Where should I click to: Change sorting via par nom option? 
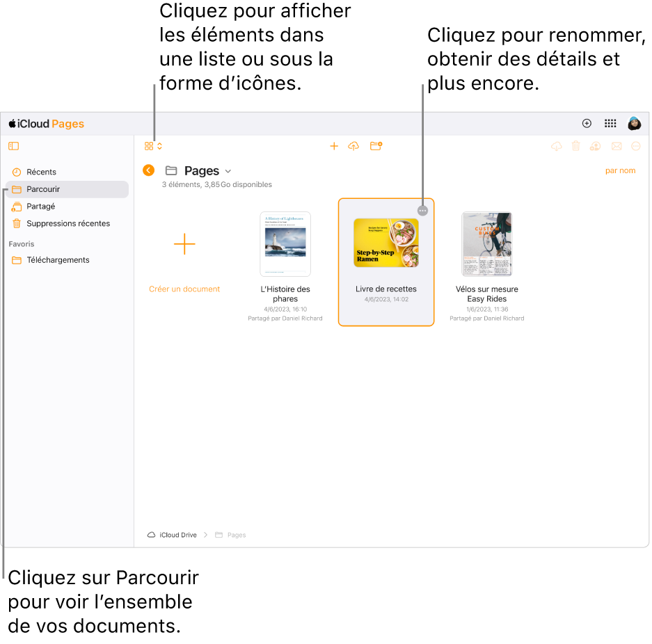[x=620, y=170]
